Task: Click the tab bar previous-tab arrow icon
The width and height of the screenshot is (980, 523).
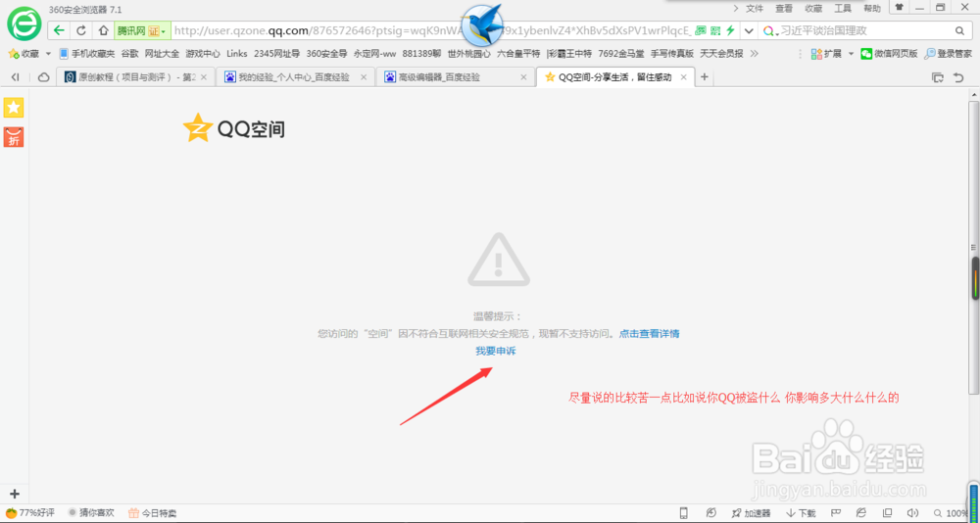Action: 16,77
